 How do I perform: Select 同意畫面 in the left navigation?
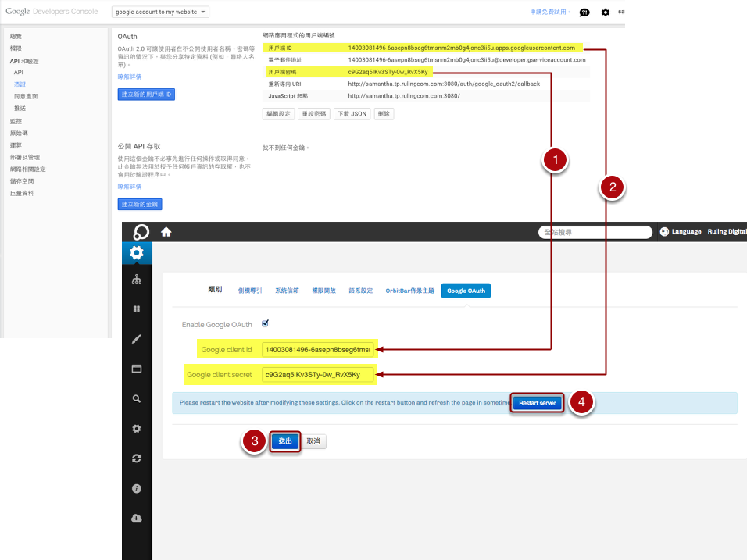(x=26, y=96)
